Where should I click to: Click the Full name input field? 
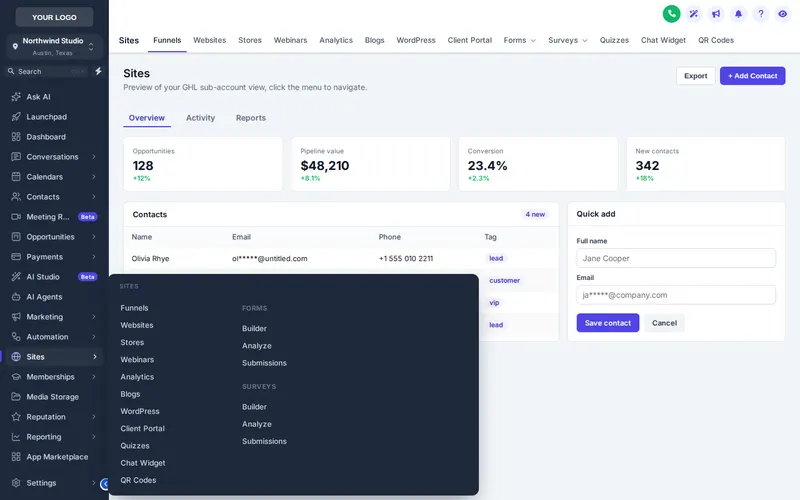tap(676, 258)
